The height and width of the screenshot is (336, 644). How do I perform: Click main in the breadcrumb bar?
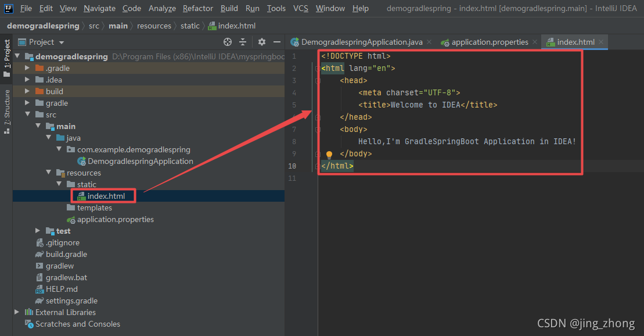118,26
